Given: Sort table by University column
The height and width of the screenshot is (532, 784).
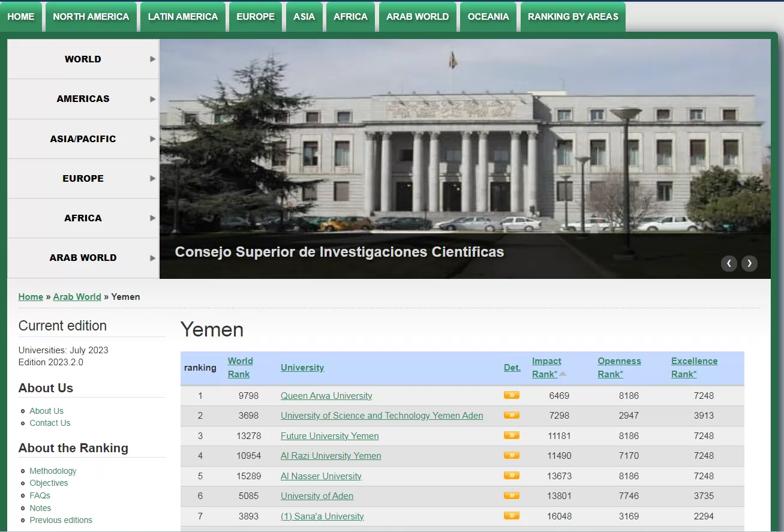Looking at the screenshot, I should [x=302, y=368].
